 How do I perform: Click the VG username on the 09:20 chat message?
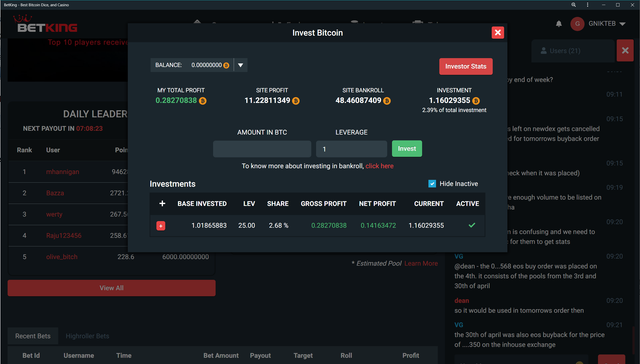[x=459, y=256]
